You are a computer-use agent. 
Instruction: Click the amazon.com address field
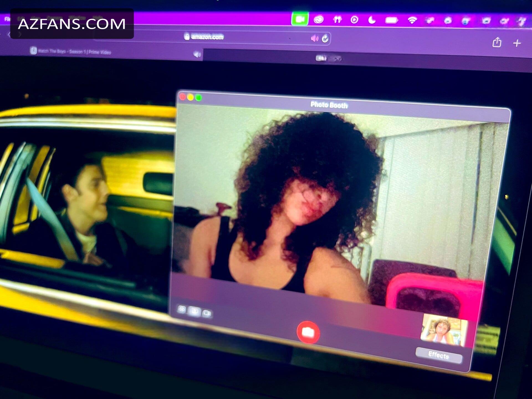click(212, 37)
